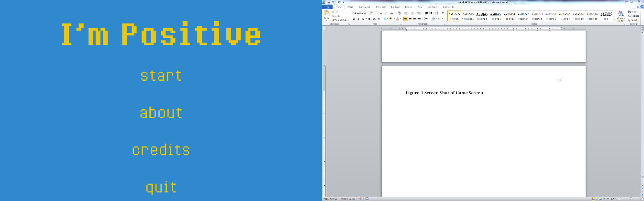Click the Justify alignment icon
Image resolution: width=644 pixels, height=201 pixels.
click(419, 19)
